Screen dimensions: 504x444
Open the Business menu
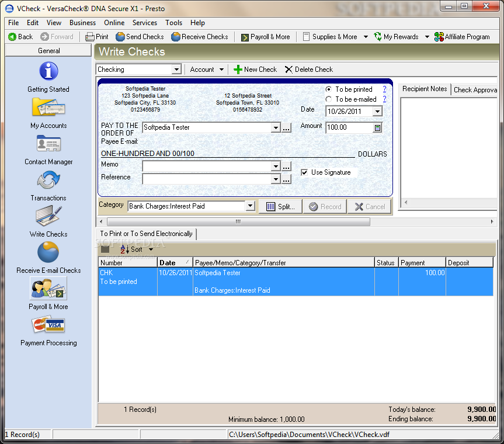tap(82, 23)
